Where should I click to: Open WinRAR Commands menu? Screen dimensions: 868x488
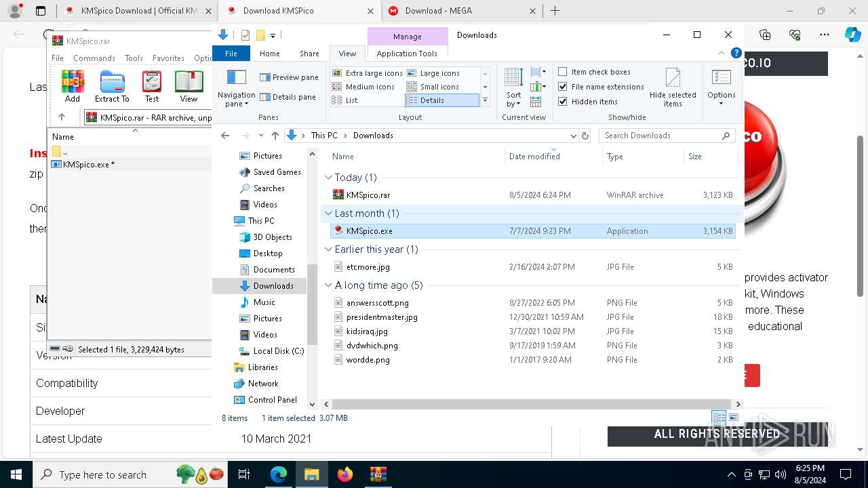click(x=94, y=58)
